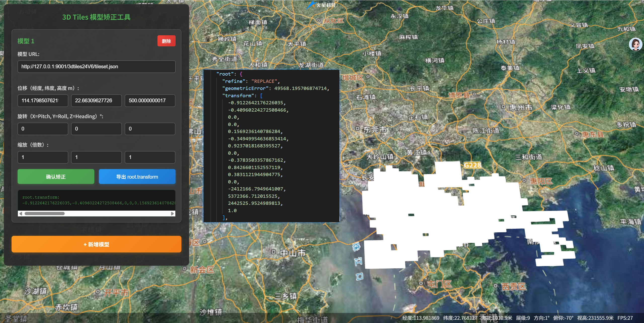Click the orange + 新增模型 button
Viewport: 644px width, 323px height.
[96, 244]
